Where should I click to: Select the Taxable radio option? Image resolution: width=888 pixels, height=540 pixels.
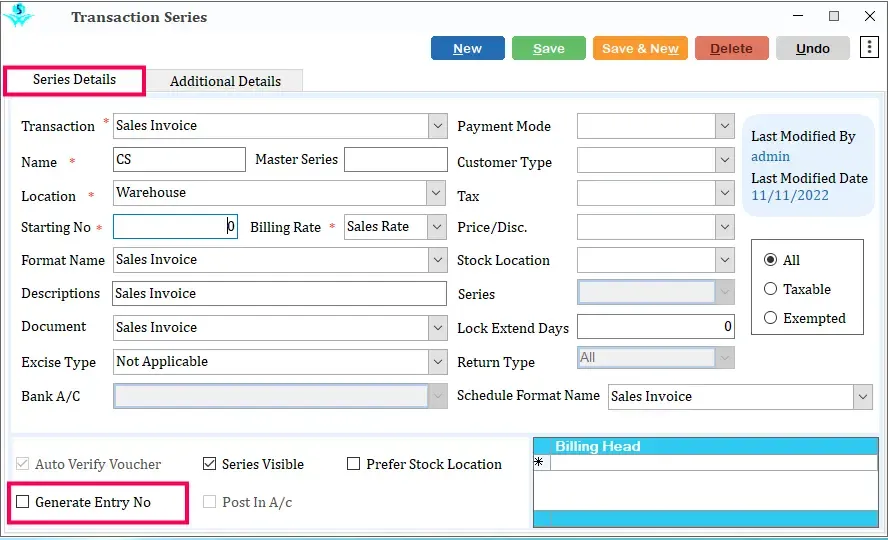click(x=770, y=289)
